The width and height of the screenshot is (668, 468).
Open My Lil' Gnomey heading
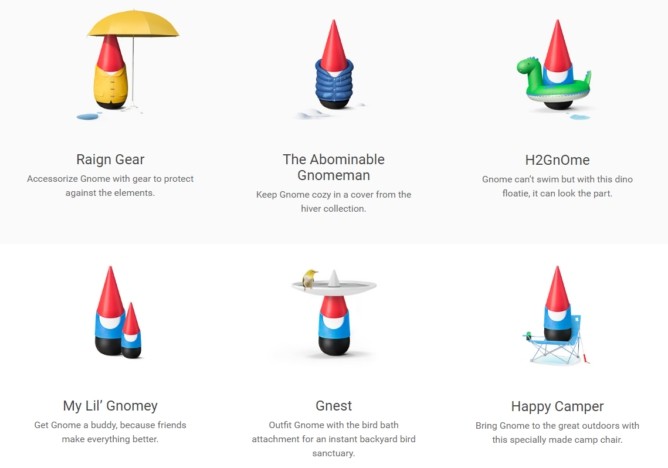(x=110, y=406)
